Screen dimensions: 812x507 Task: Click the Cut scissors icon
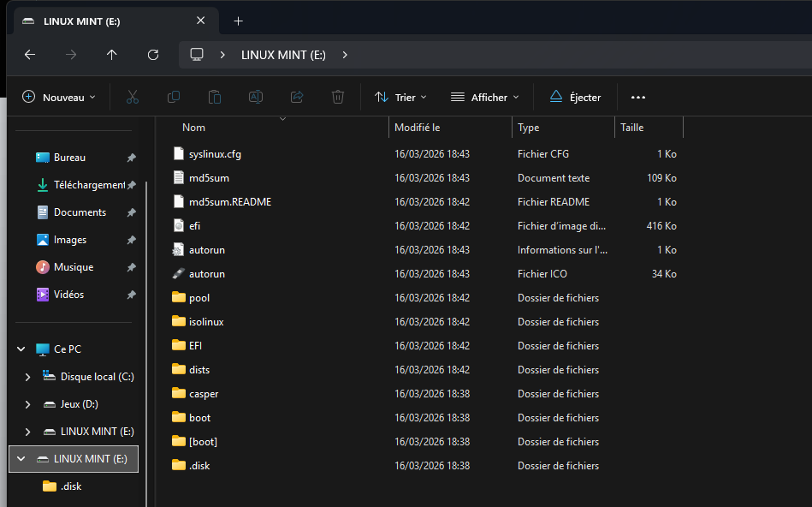132,98
